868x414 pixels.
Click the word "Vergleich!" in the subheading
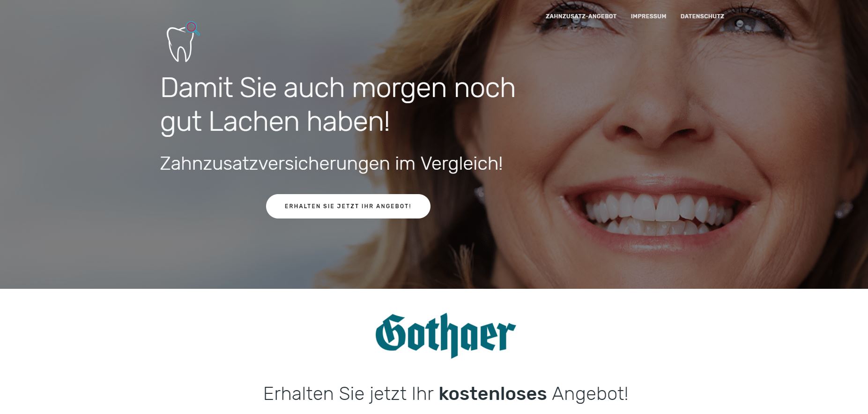461,164
